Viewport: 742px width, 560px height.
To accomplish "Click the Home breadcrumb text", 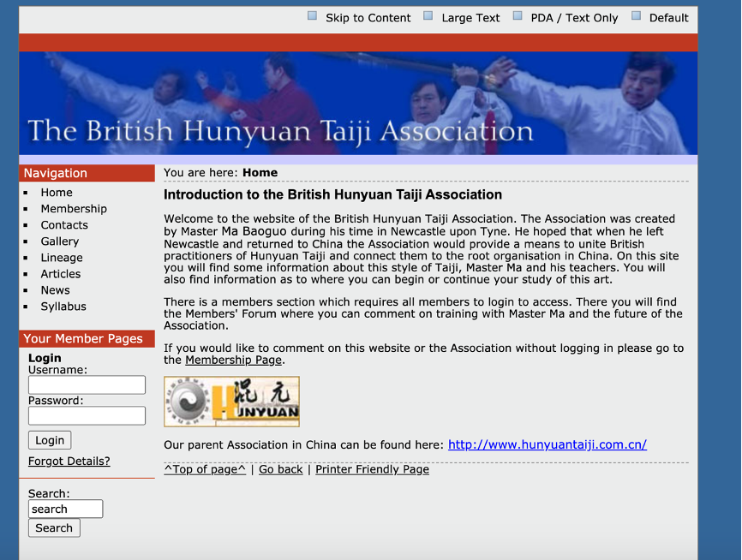I will tap(260, 173).
